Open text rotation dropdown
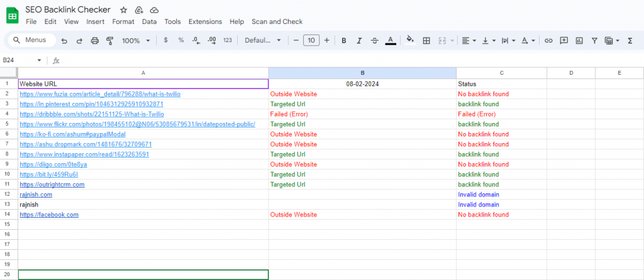The height and width of the screenshot is (280, 644). click(528, 40)
